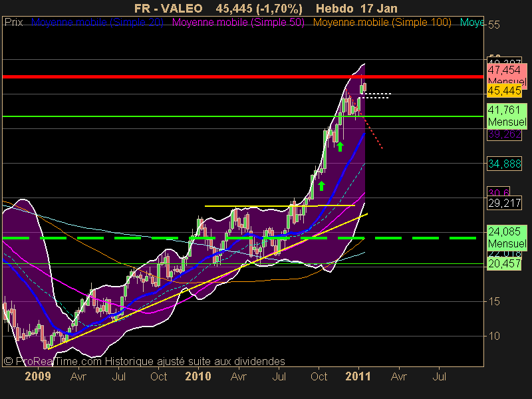Click the '2011' year label on time axis
Image resolution: width=532 pixels, height=399 pixels.
358,376
